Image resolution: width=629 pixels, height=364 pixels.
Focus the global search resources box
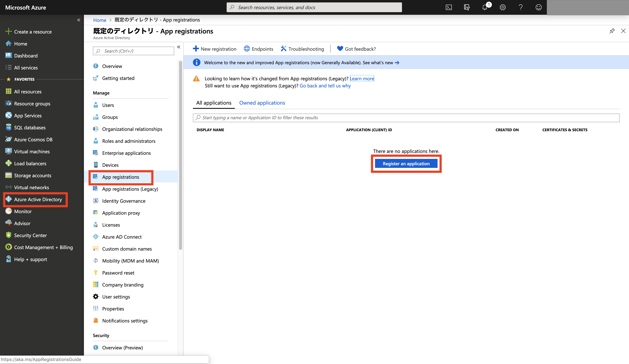[314, 7]
